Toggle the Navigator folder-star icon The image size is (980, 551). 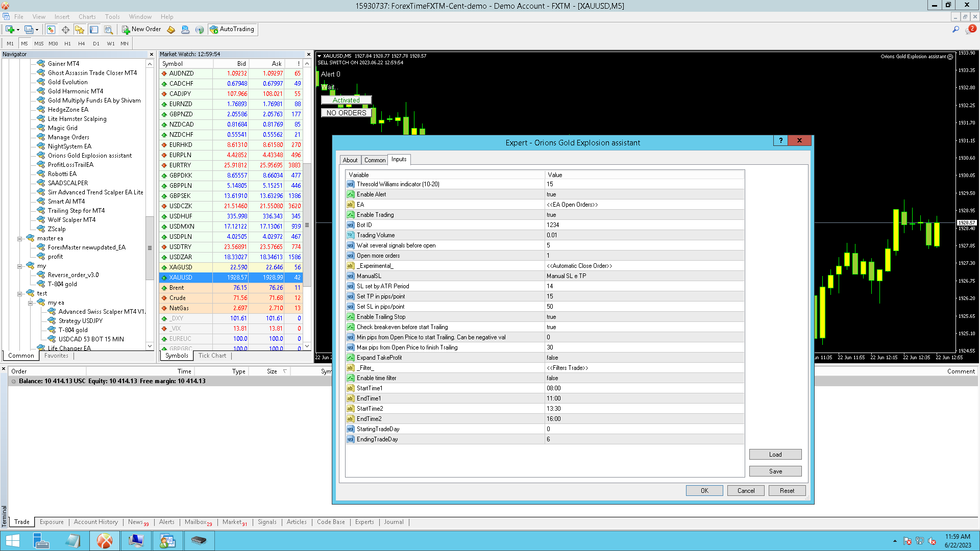pyautogui.click(x=79, y=30)
